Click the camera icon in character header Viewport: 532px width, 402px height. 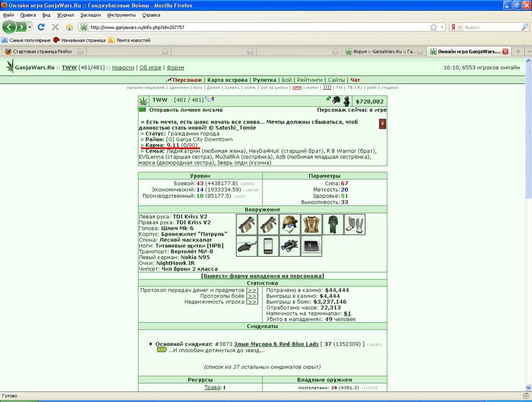pyautogui.click(x=336, y=100)
